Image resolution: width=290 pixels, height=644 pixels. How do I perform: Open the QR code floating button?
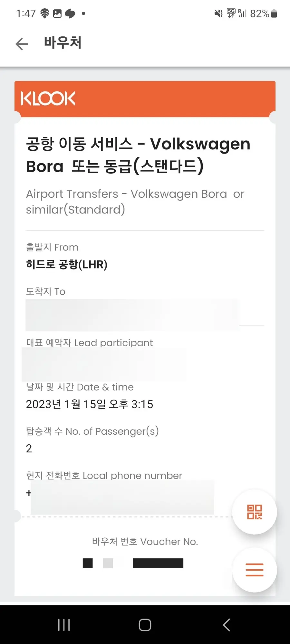pyautogui.click(x=255, y=512)
